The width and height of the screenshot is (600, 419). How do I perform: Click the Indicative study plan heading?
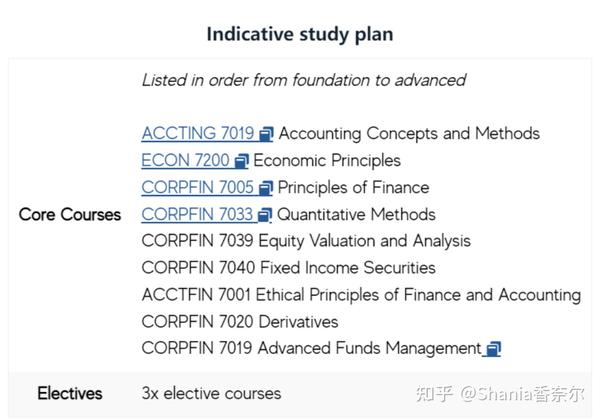point(300,34)
